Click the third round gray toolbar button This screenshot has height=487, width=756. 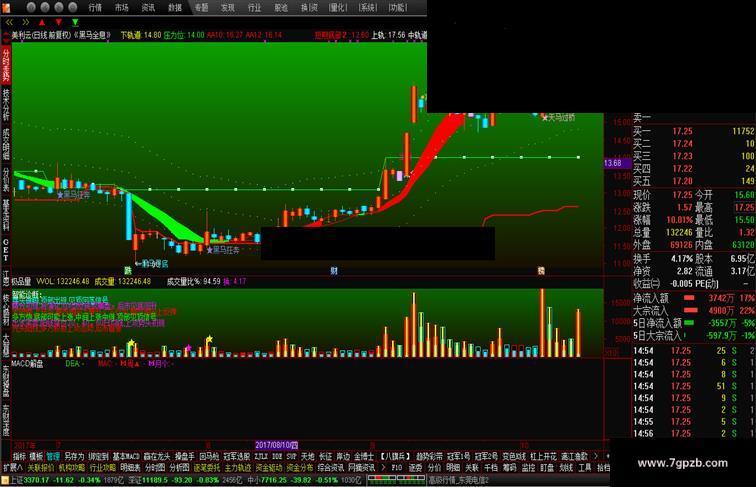click(x=59, y=7)
